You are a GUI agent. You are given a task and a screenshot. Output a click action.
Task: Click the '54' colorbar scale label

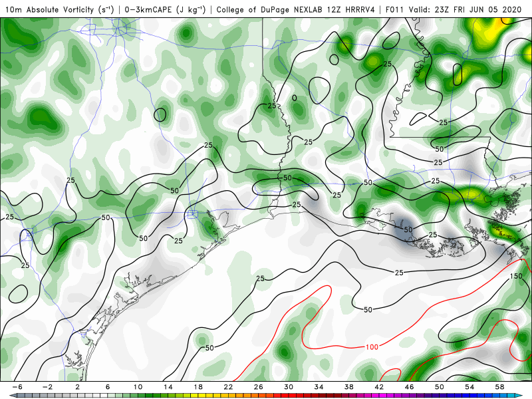(469, 387)
